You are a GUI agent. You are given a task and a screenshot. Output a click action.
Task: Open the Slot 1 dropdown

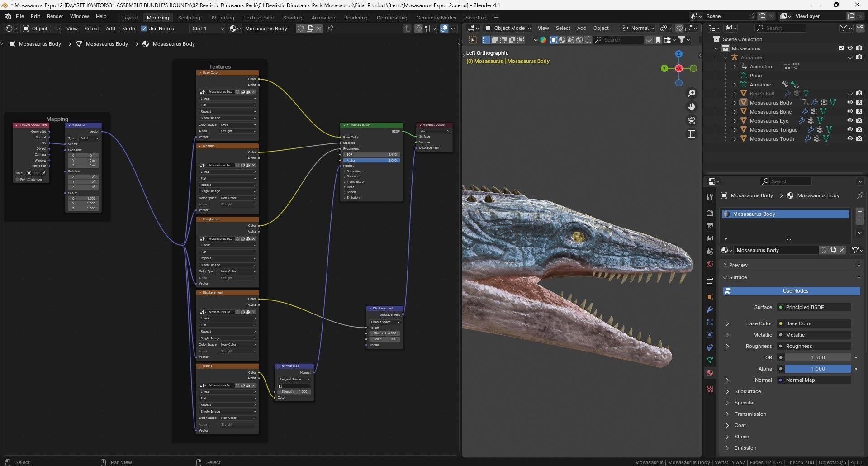tap(207, 29)
